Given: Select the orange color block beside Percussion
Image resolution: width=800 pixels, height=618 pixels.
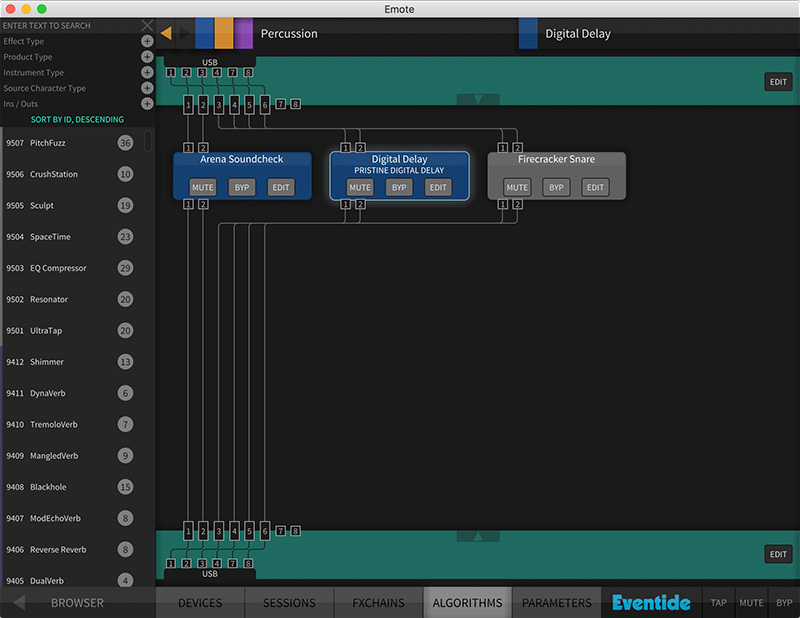Looking at the screenshot, I should point(224,34).
